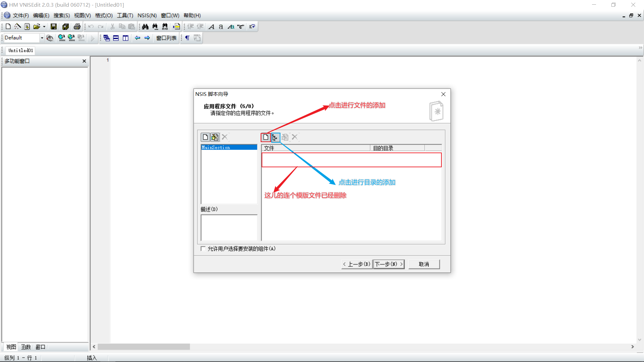Click the second Compile and run globe icon
The width and height of the screenshot is (644, 362).
pyautogui.click(x=71, y=38)
